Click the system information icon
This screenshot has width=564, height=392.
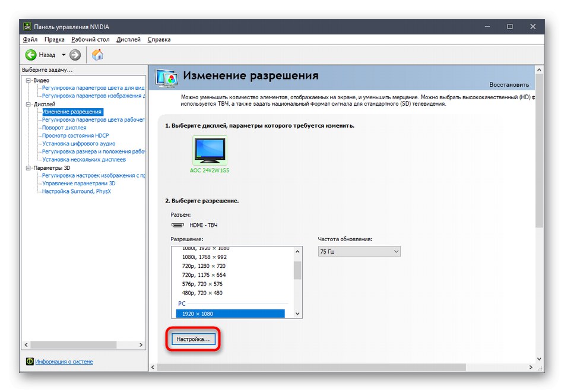coord(30,361)
